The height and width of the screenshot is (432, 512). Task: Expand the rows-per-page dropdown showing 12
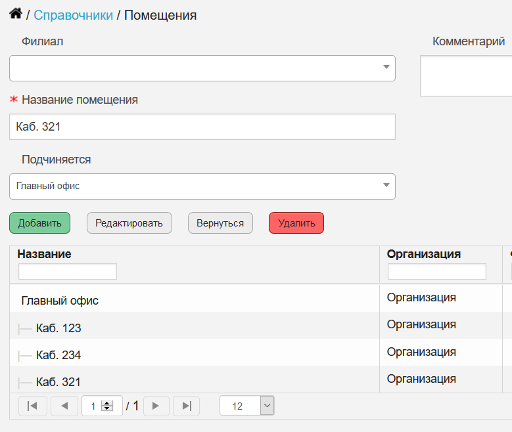[267, 406]
